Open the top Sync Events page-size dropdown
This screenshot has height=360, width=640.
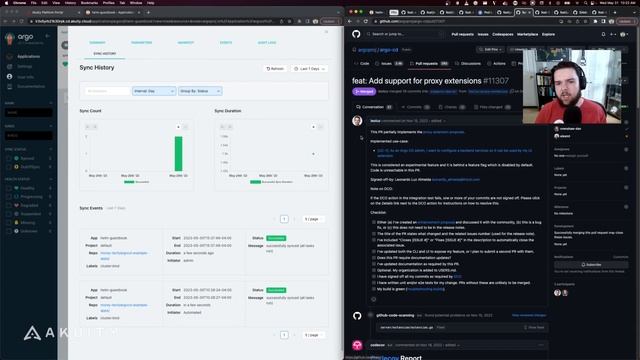[313, 219]
